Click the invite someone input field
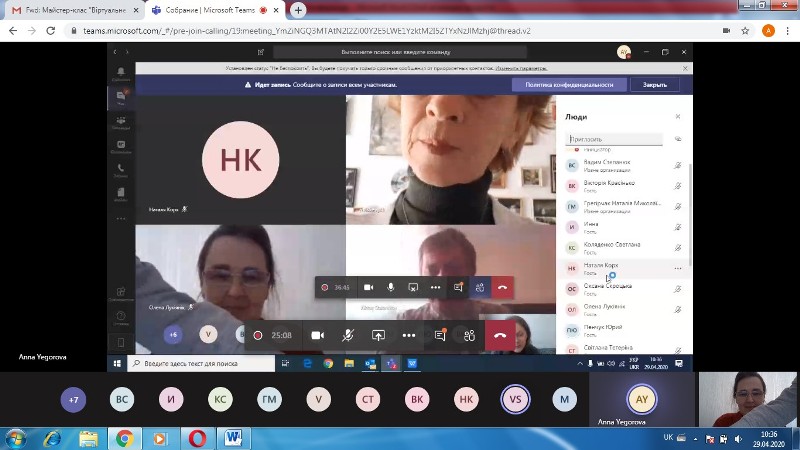Image resolution: width=800 pixels, height=450 pixels. (x=616, y=139)
